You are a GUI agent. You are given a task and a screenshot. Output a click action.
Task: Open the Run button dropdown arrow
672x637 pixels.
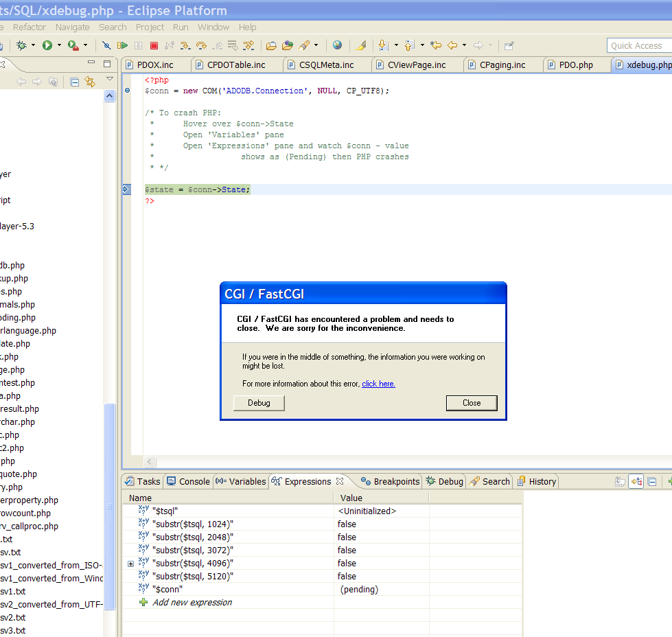59,45
